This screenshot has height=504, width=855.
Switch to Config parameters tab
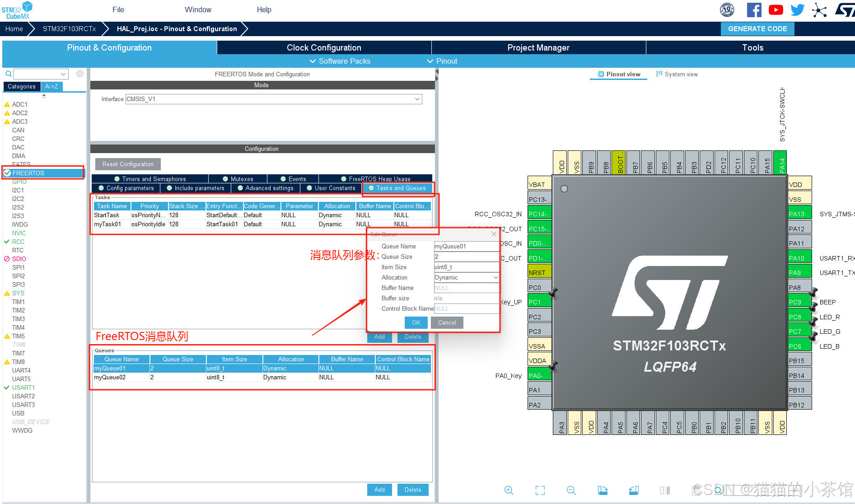tap(126, 188)
